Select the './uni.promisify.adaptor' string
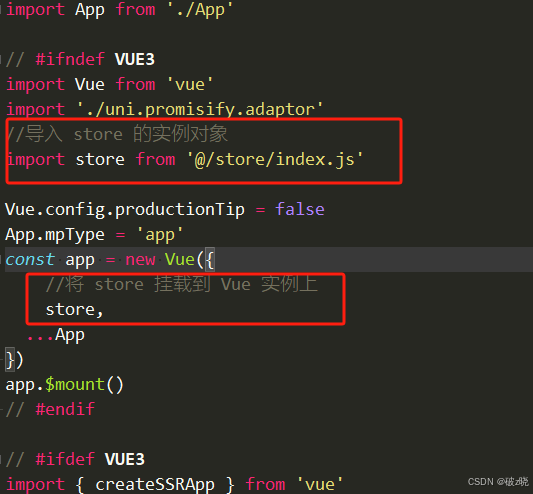The image size is (533, 494). point(200,110)
